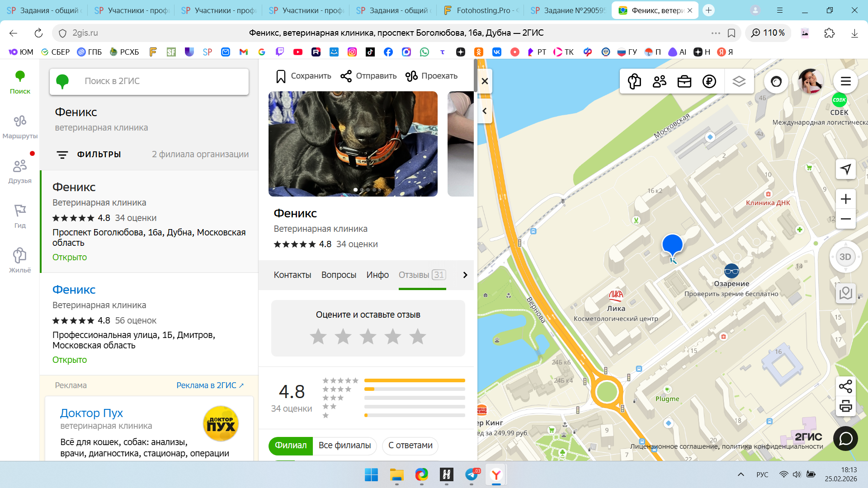Click the locate-me arrow on map
The image size is (868, 488).
click(x=845, y=169)
